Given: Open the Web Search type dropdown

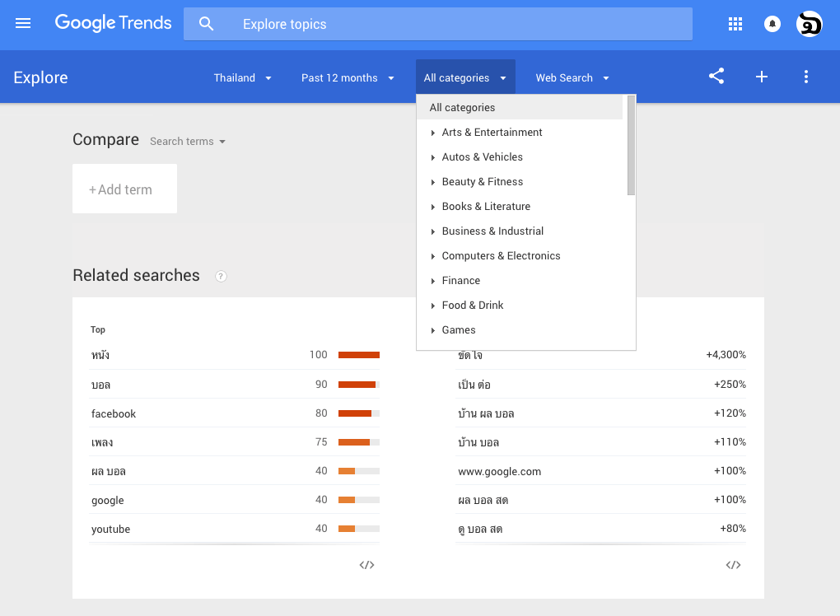Looking at the screenshot, I should click(572, 77).
